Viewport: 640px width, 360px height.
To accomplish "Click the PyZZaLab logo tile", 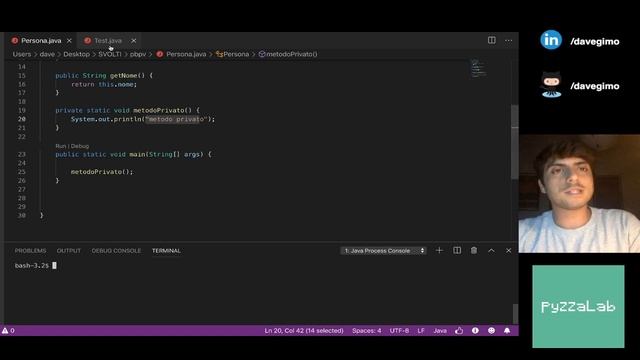I will pyautogui.click(x=578, y=307).
